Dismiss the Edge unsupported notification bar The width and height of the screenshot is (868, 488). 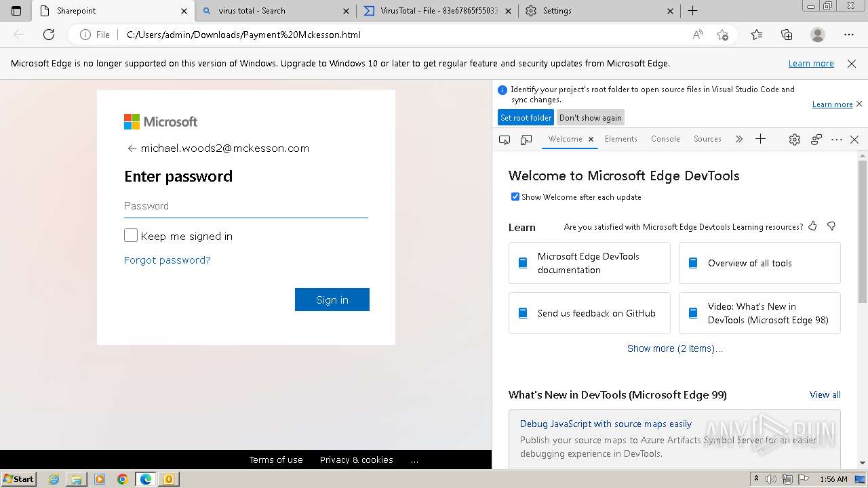coord(852,63)
